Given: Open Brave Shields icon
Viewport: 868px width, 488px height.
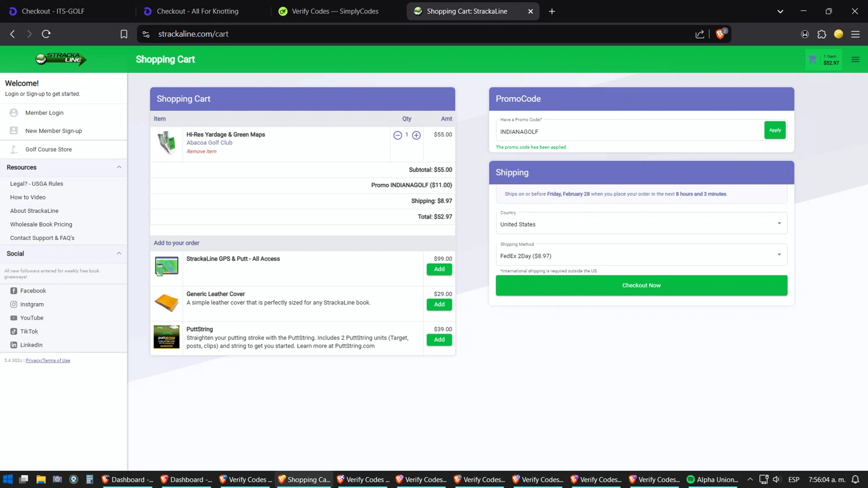Looking at the screenshot, I should coord(721,34).
